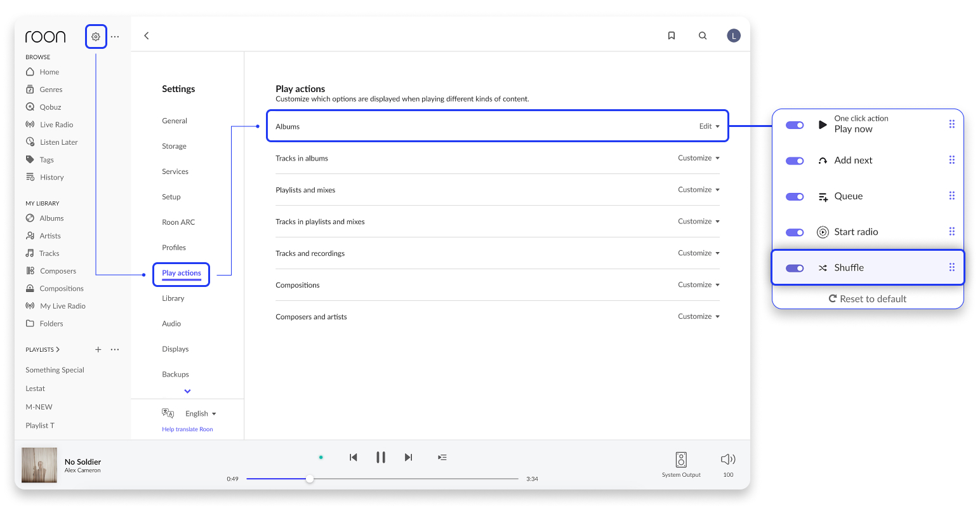
Task: Open System Output zone selector
Action: pos(681,464)
